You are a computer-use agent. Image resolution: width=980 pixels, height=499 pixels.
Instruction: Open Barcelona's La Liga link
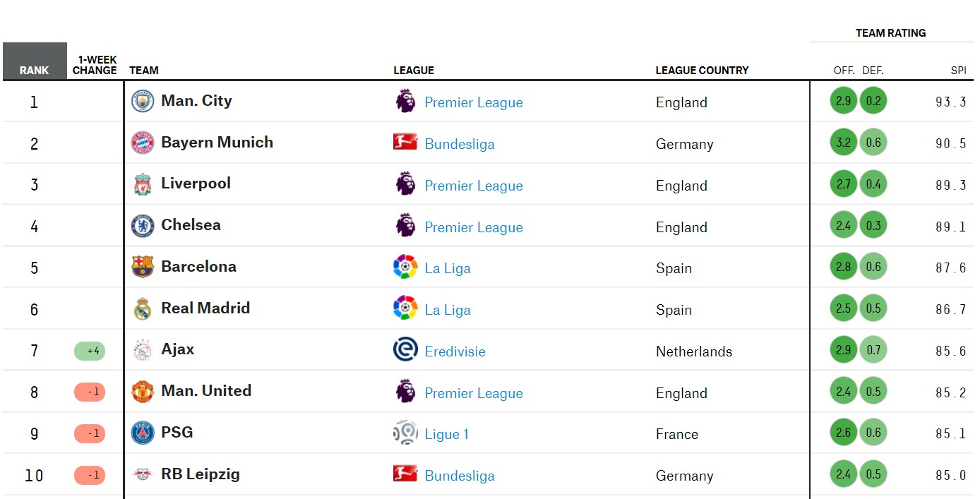[x=448, y=268]
